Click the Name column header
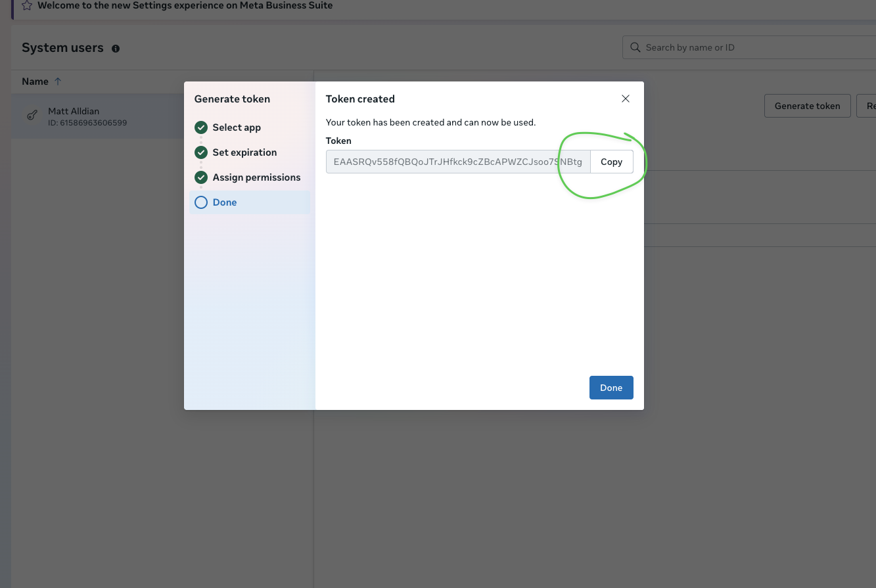Viewport: 876px width, 588px height. coord(35,81)
